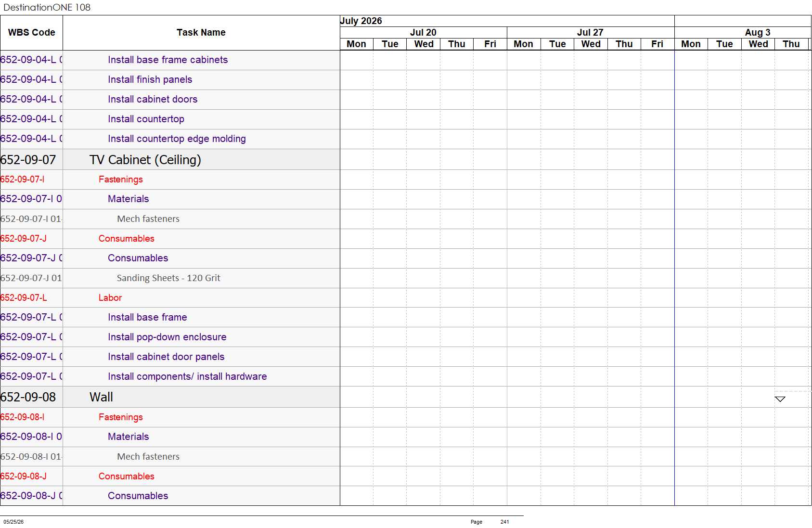Select the Install base frame cabinets task
The height and width of the screenshot is (528, 812).
pyautogui.click(x=168, y=60)
